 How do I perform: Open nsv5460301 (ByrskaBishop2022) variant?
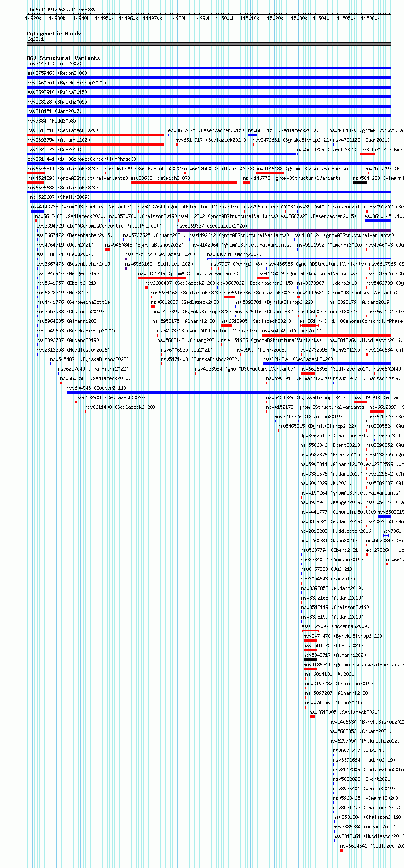tap(66, 83)
